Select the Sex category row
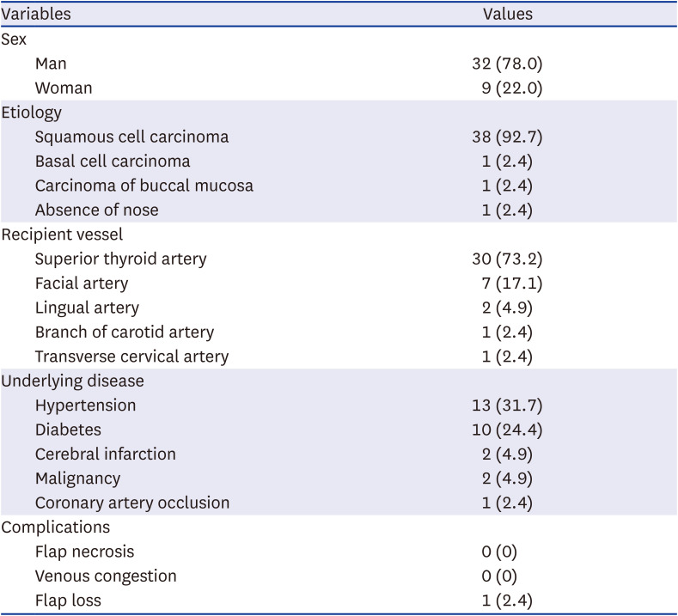Screen dimensions: 678x616 tap(14, 40)
